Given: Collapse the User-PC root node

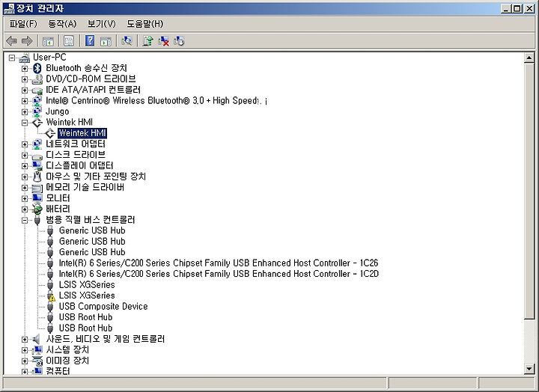Looking at the screenshot, I should pos(12,58).
